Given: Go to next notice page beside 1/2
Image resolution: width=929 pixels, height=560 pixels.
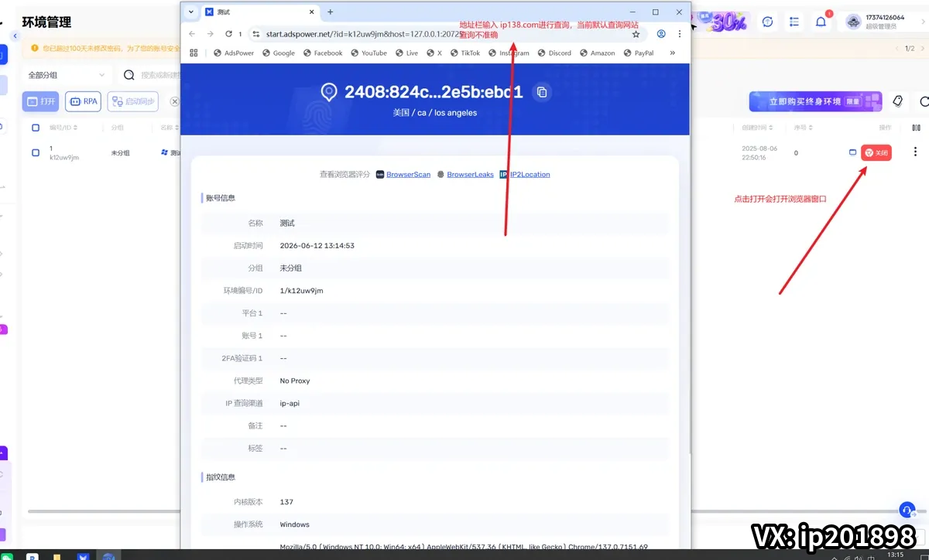Looking at the screenshot, I should pos(924,48).
